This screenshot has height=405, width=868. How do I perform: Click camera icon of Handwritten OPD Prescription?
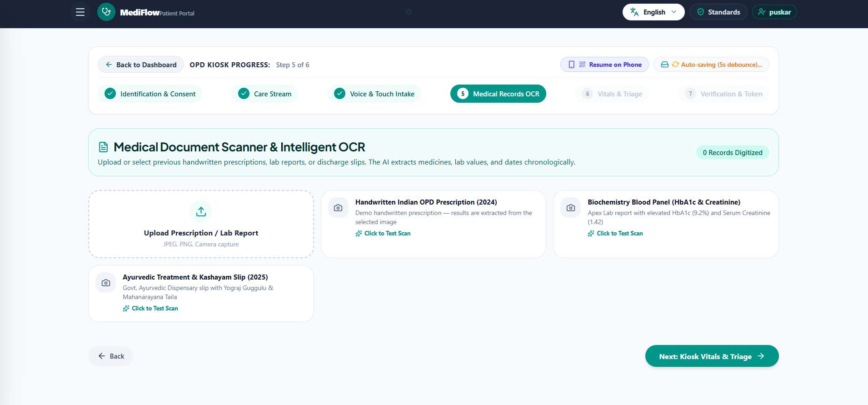tap(338, 208)
